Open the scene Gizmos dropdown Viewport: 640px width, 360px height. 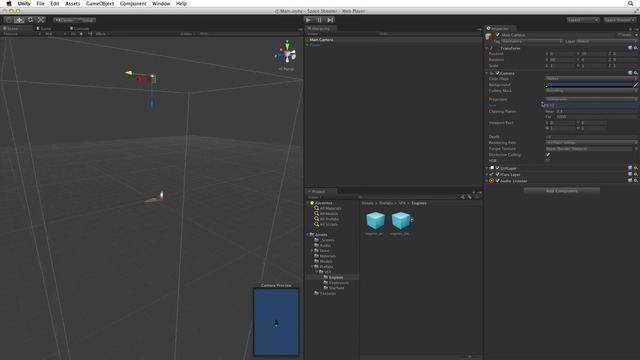pos(188,34)
